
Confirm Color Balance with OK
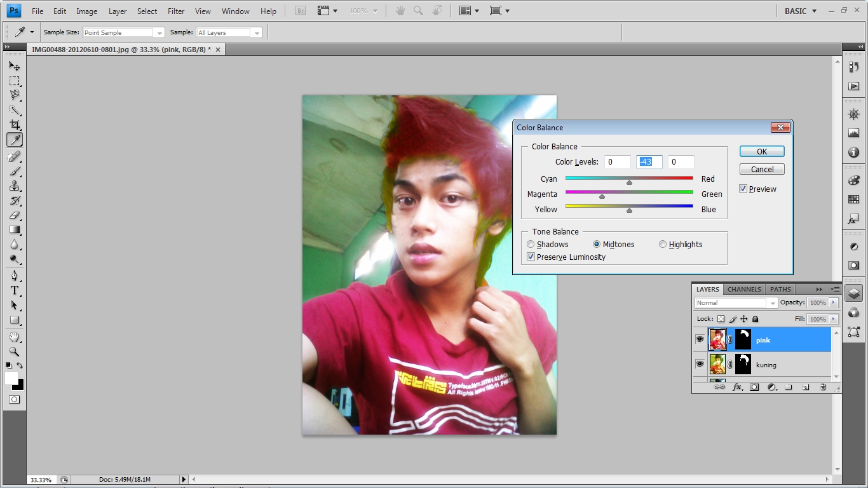pyautogui.click(x=762, y=151)
